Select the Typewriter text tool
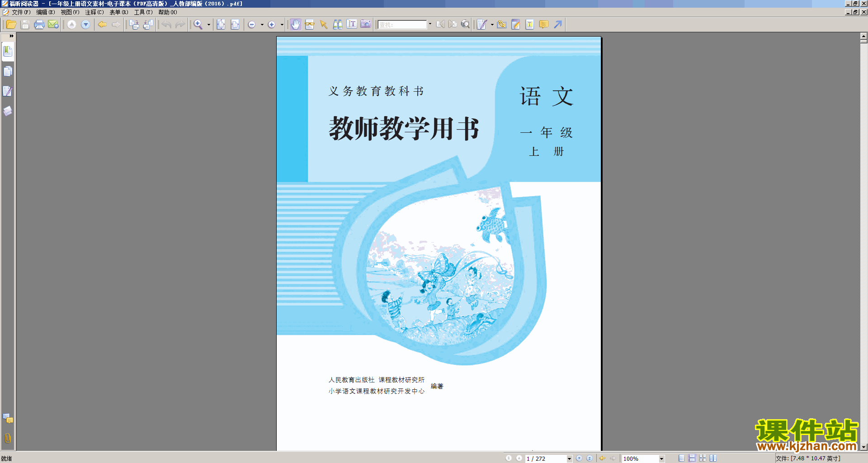868x463 pixels. click(x=530, y=24)
